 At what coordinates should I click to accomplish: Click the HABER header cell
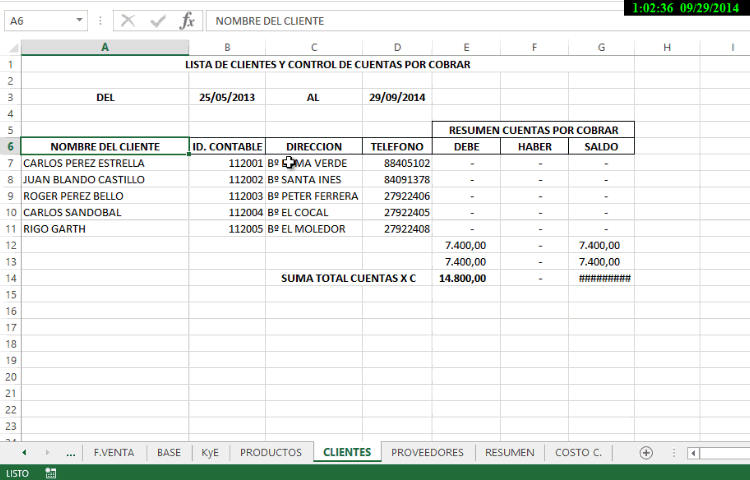point(534,147)
